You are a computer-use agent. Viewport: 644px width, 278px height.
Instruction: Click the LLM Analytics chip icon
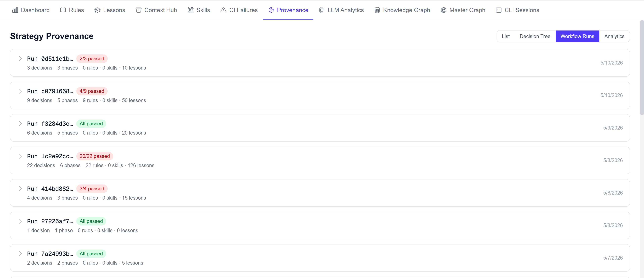coord(322,10)
